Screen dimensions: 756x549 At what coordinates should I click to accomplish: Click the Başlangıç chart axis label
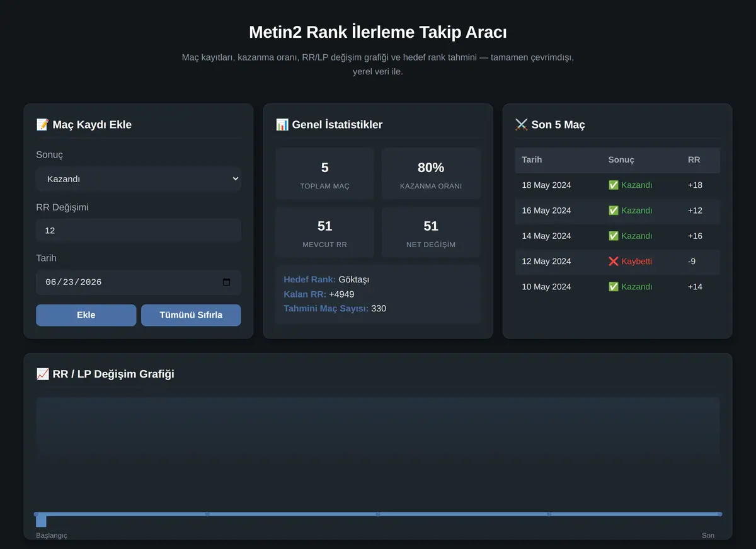[x=52, y=536]
